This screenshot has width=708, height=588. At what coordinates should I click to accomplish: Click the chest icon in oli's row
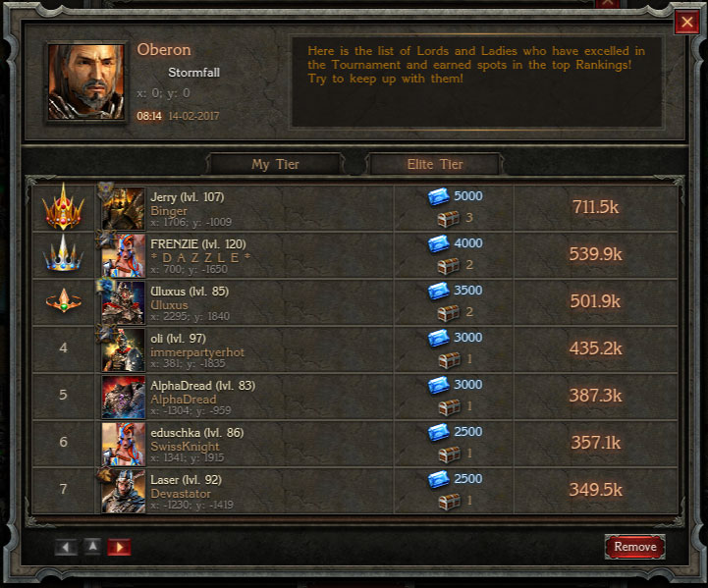click(450, 360)
